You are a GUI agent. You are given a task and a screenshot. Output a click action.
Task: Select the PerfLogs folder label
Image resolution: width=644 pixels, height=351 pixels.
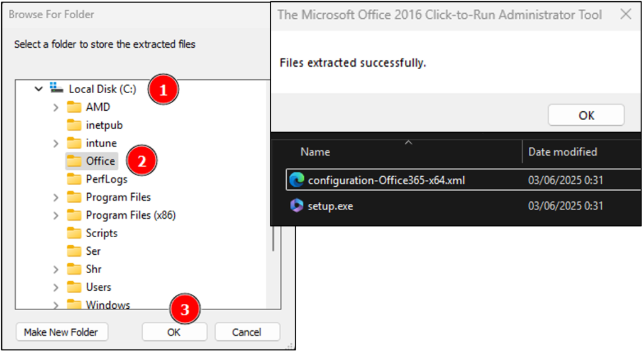107,179
